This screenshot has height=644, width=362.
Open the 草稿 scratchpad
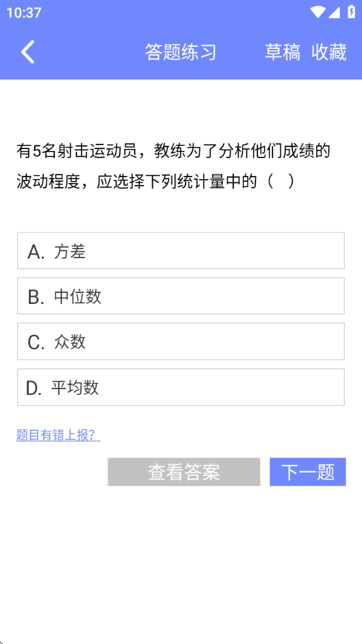282,52
